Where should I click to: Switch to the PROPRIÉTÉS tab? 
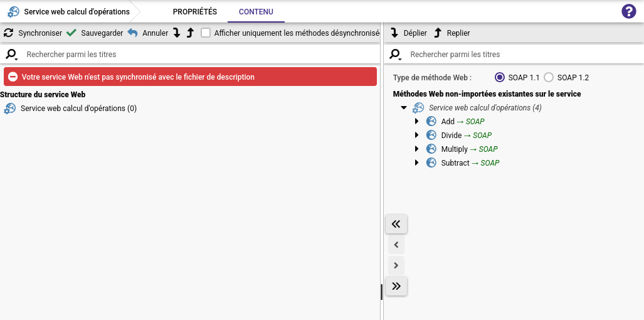coord(194,12)
